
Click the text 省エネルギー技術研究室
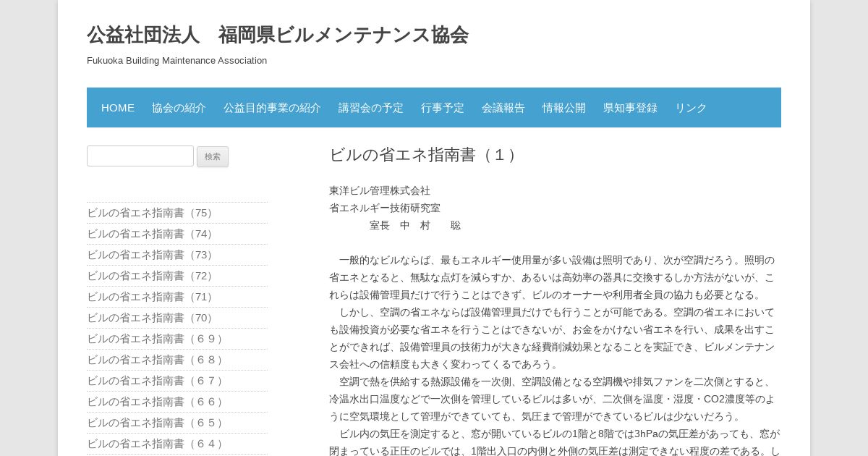pyautogui.click(x=385, y=208)
